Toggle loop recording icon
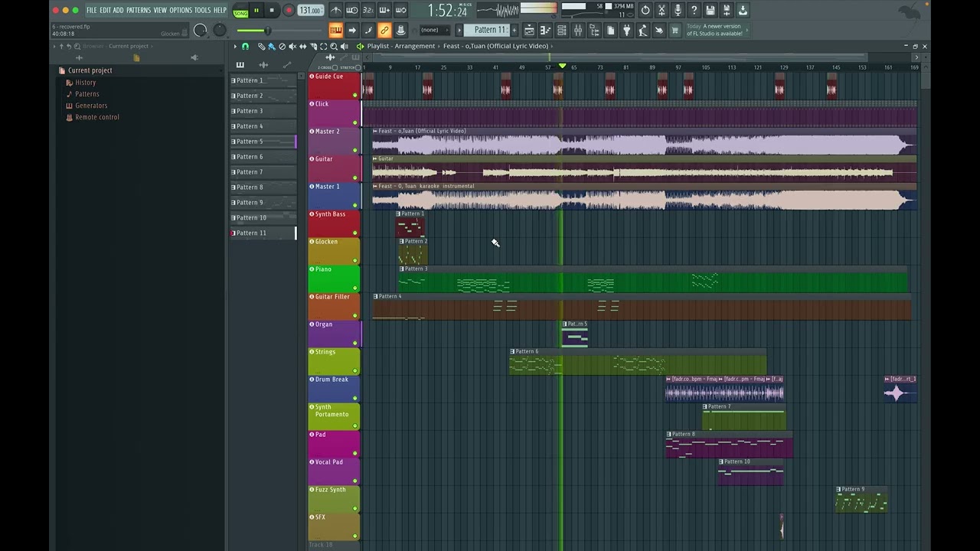The image size is (980, 551). point(400,10)
